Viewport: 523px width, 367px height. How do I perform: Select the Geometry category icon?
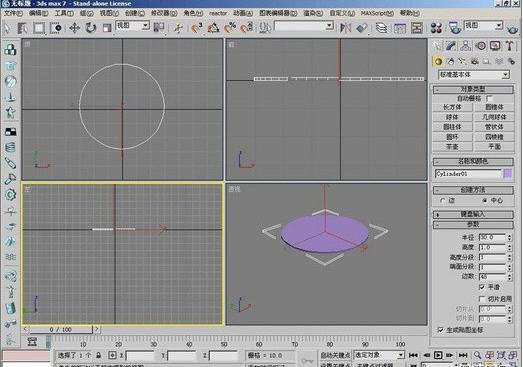coord(438,61)
